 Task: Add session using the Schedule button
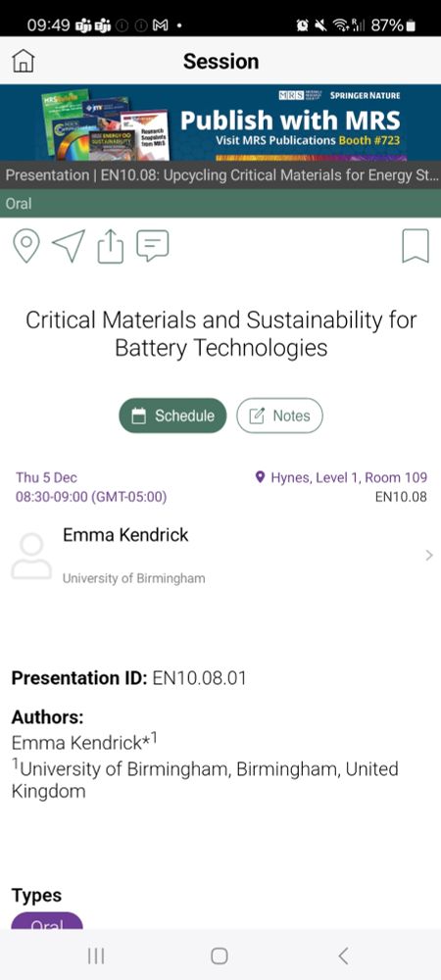[172, 416]
